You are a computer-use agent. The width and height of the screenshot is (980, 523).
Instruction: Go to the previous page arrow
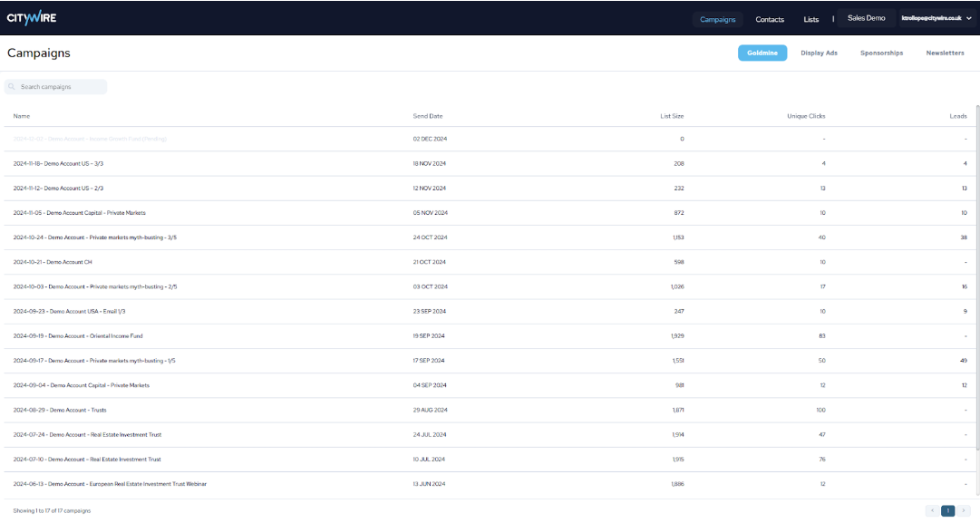pos(932,511)
